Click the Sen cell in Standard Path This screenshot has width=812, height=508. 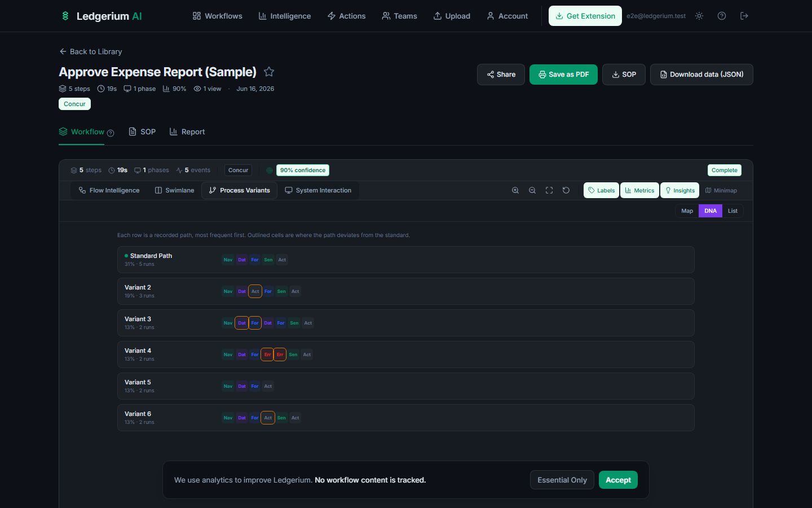click(x=268, y=260)
